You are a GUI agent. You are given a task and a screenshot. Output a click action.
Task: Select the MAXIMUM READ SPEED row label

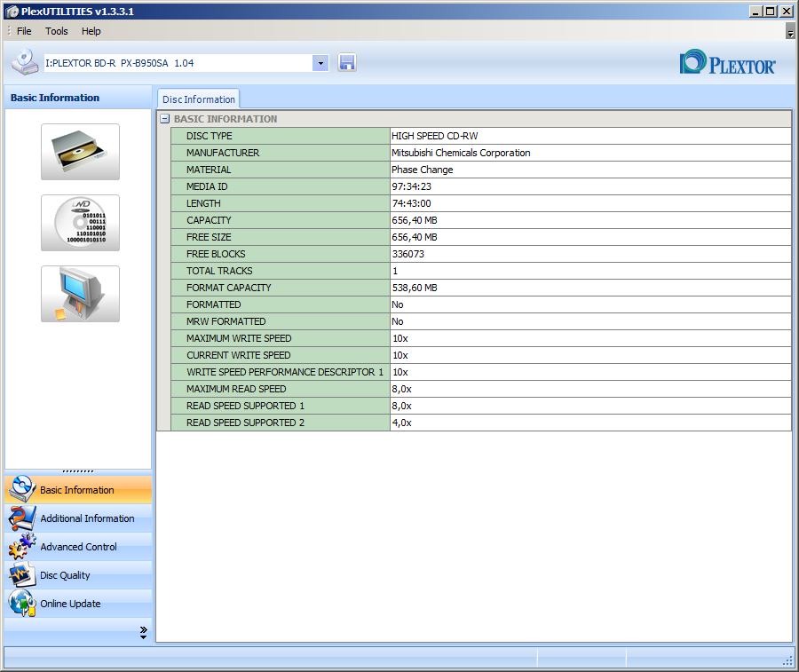click(236, 389)
